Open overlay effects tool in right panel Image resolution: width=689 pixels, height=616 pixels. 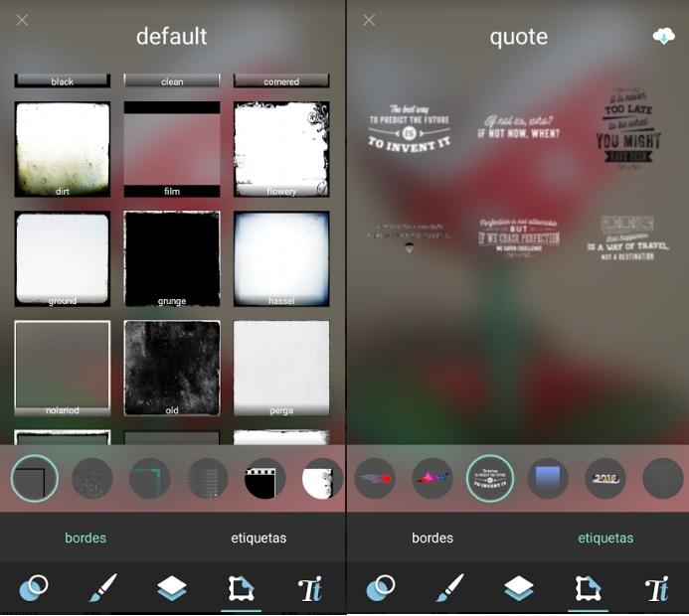coord(381,588)
